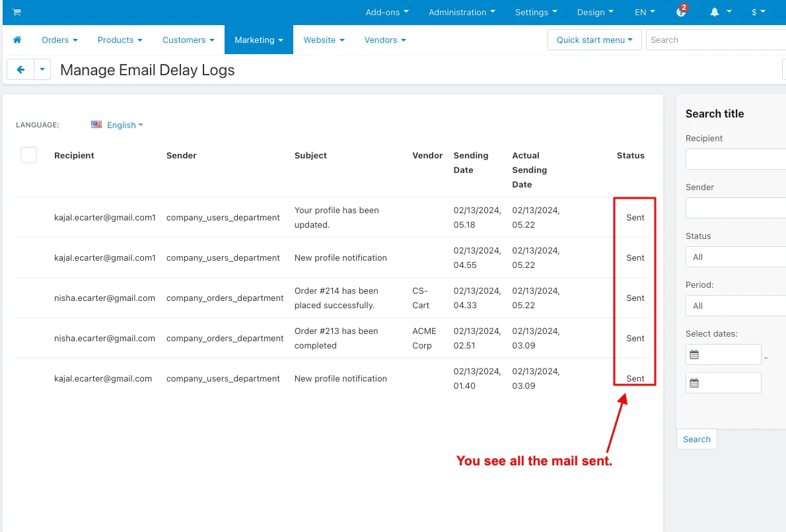This screenshot has width=786, height=532.
Task: Open the Vendors menu
Action: tap(385, 40)
